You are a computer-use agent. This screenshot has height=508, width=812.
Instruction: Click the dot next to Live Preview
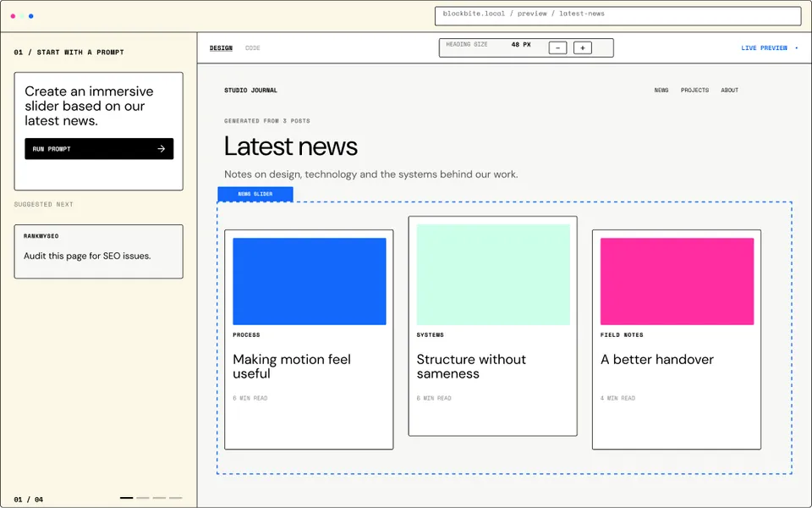pyautogui.click(x=797, y=47)
